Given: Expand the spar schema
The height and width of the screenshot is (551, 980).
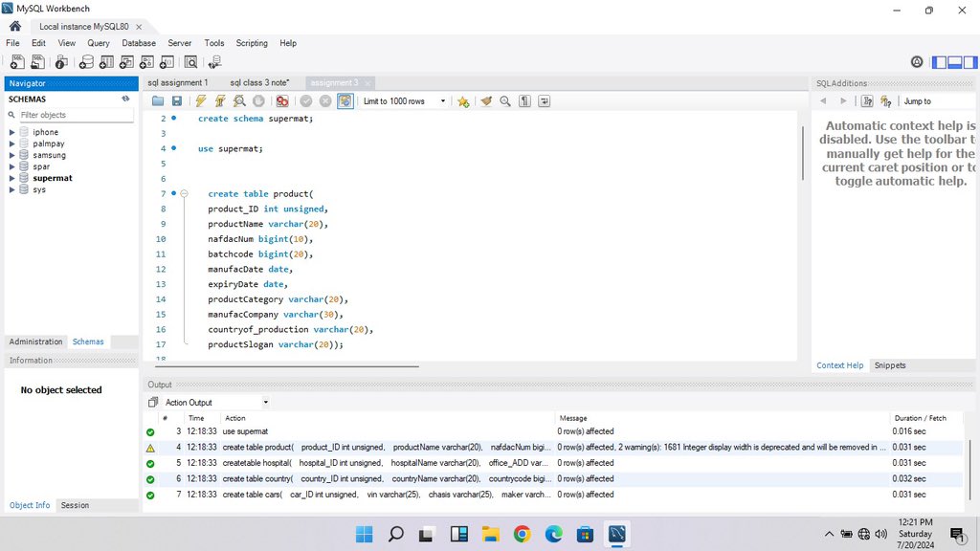Looking at the screenshot, I should pyautogui.click(x=11, y=166).
